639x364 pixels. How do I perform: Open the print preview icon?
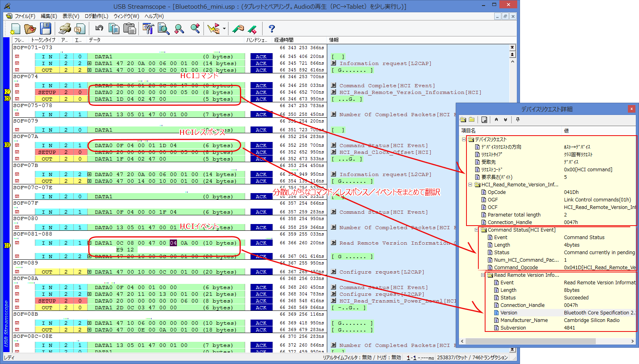(80, 29)
